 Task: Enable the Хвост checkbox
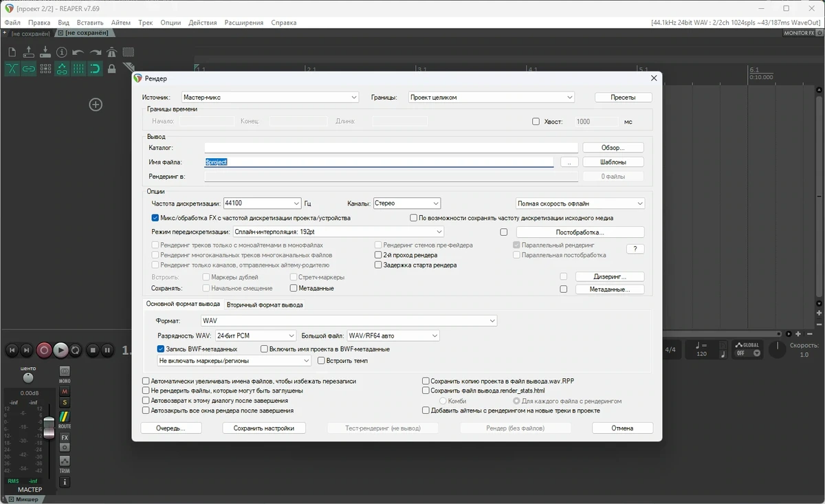(x=536, y=122)
